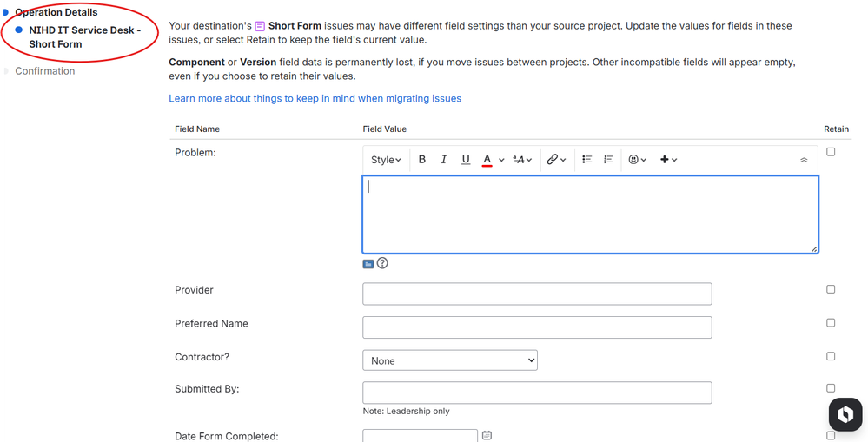Toggle italic formatting in Problem editor
The image size is (868, 442).
point(443,159)
